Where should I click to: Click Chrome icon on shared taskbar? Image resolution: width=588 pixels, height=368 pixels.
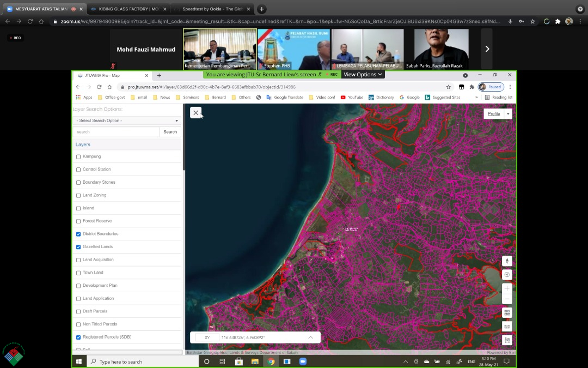pyautogui.click(x=271, y=361)
